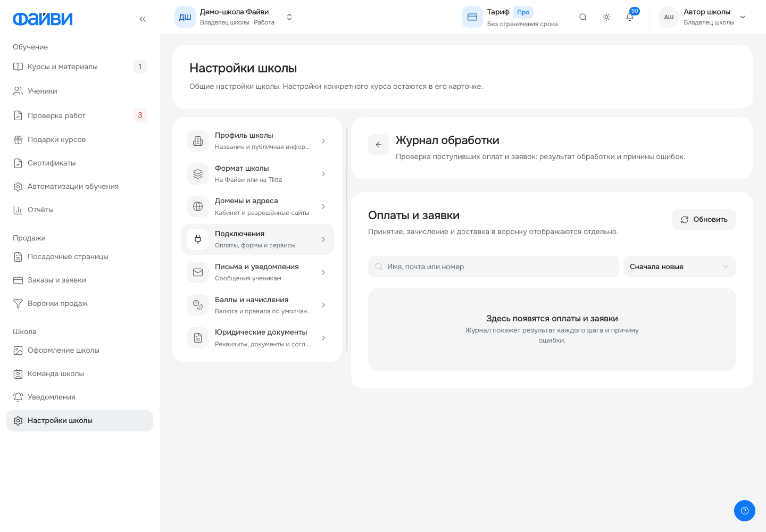The image size is (766, 532).
Task: Open Курсы и материалы in the sidebar
Action: coord(80,66)
